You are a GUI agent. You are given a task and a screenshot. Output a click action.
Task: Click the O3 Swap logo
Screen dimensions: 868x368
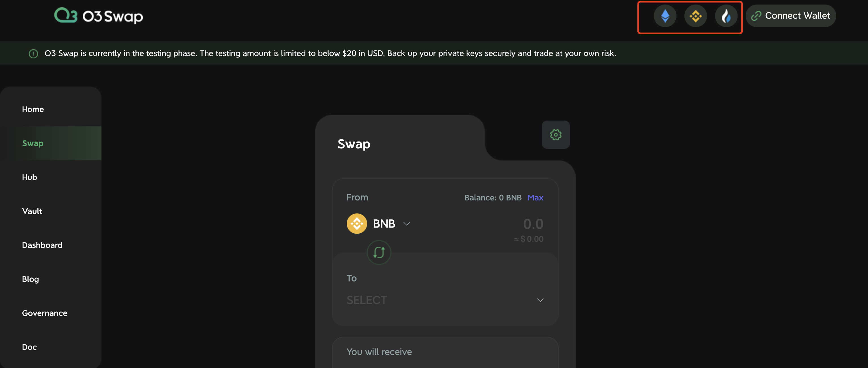tap(98, 16)
